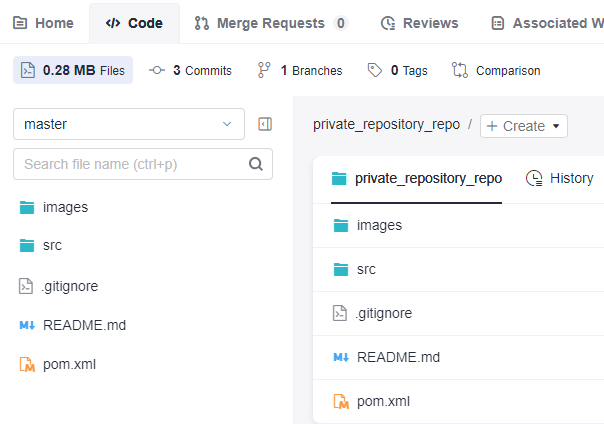Image resolution: width=604 pixels, height=424 pixels.
Task: Expand the Create dropdown menu
Action: [523, 126]
